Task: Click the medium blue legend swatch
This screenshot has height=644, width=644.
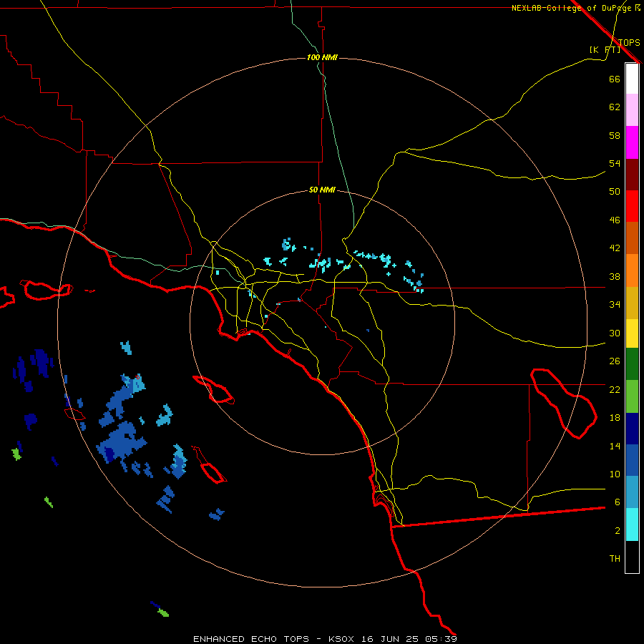Action: tap(632, 460)
